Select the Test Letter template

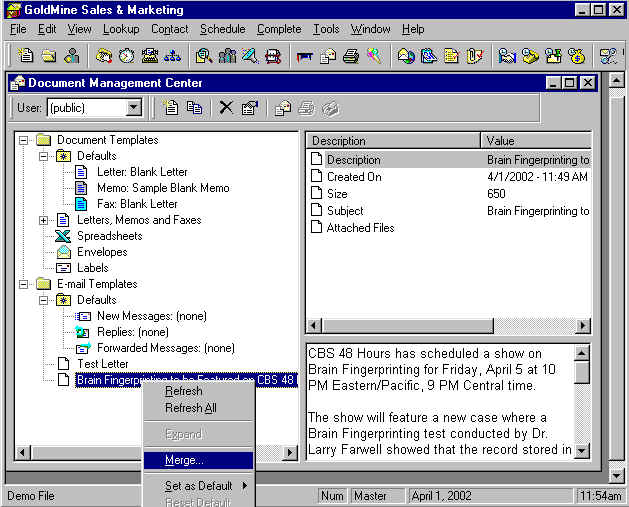click(103, 364)
